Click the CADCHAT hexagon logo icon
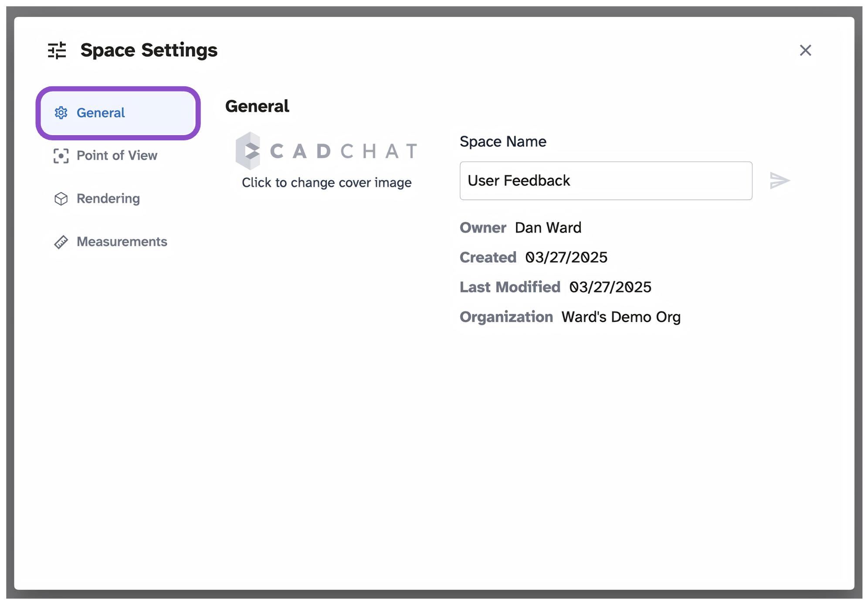This screenshot has height=605, width=868. point(248,151)
